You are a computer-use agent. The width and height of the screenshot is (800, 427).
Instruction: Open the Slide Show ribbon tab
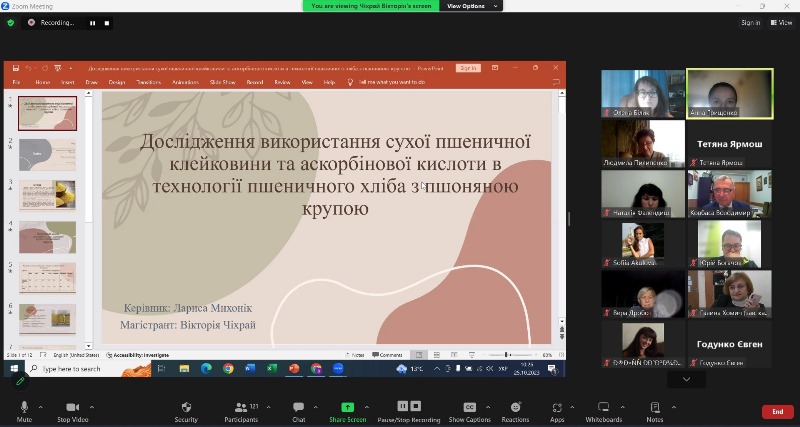[x=223, y=82]
